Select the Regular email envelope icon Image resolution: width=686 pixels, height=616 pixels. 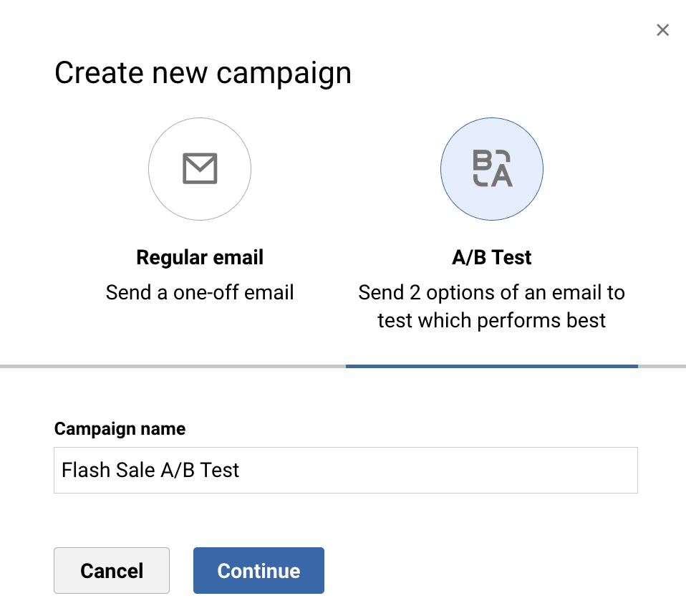coord(200,169)
